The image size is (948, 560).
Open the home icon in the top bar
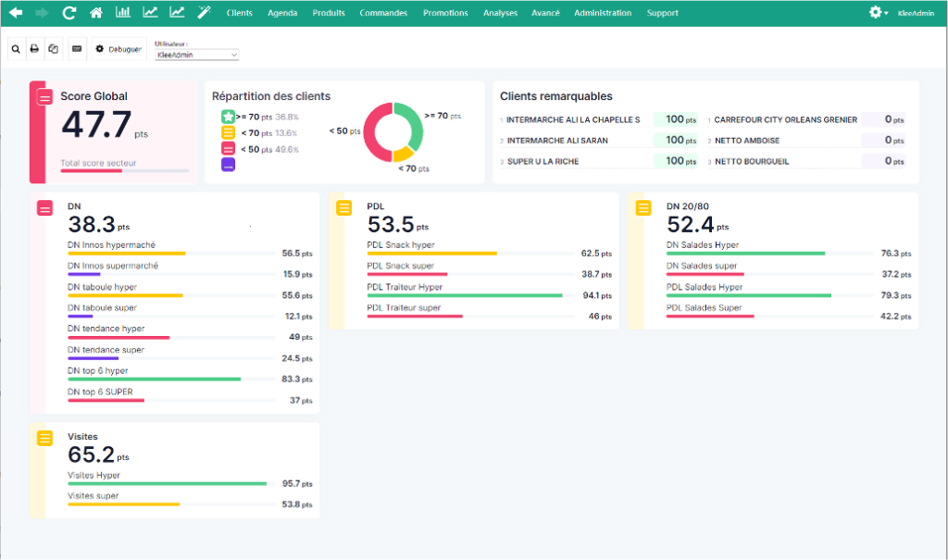pos(95,12)
